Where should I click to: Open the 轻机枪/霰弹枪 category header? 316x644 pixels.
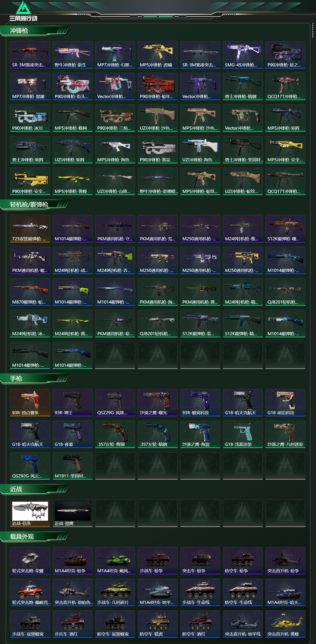[29, 205]
